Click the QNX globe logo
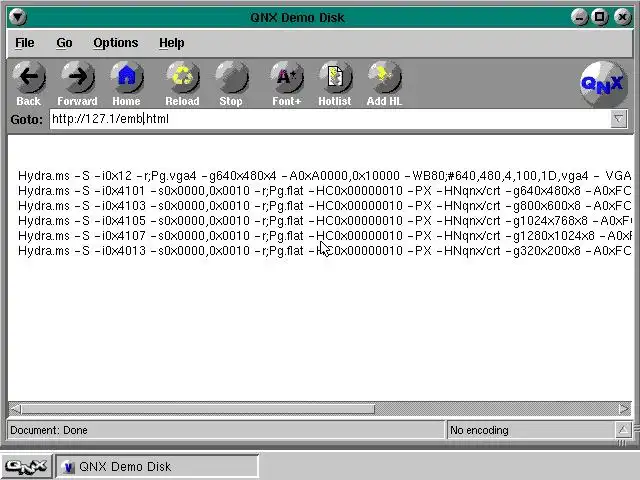 (603, 84)
